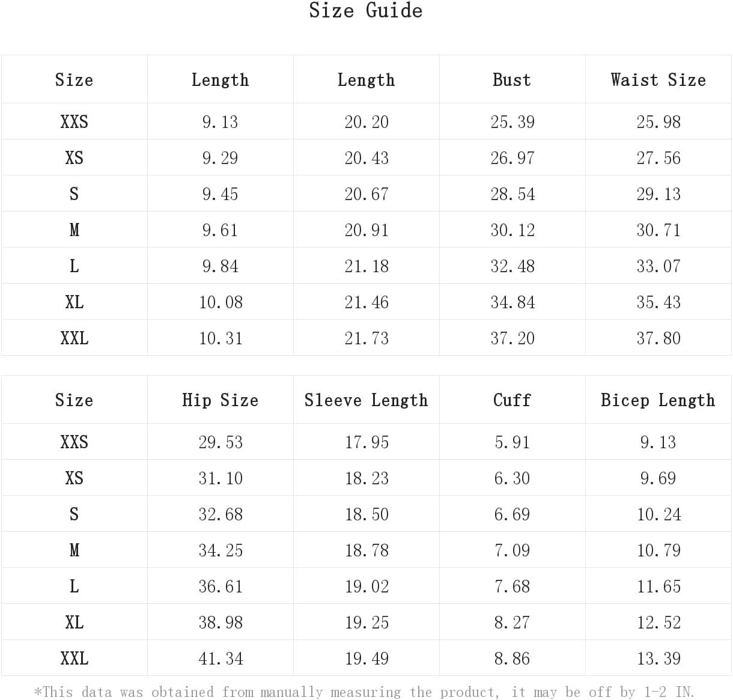The height and width of the screenshot is (700, 733).
Task: Click the Waist Size column header
Action: 658,80
